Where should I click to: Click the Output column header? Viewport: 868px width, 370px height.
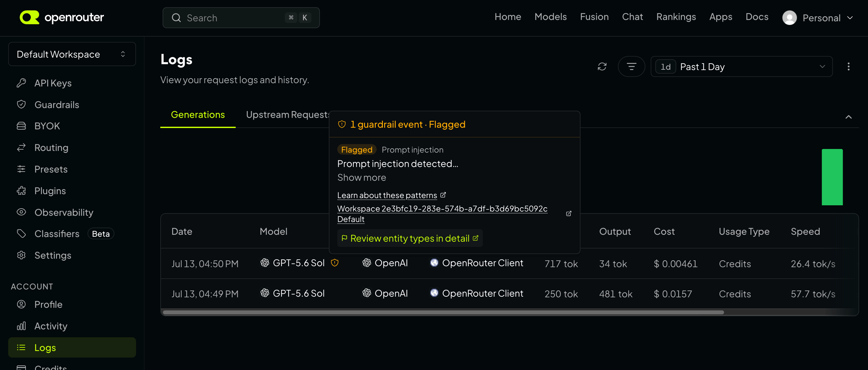click(x=615, y=231)
